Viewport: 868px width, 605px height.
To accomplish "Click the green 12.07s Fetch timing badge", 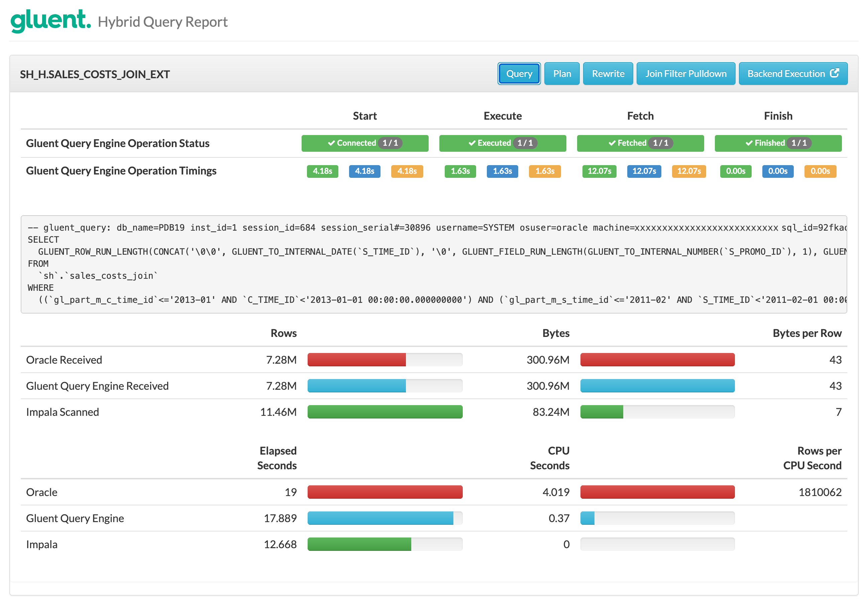I will 599,171.
